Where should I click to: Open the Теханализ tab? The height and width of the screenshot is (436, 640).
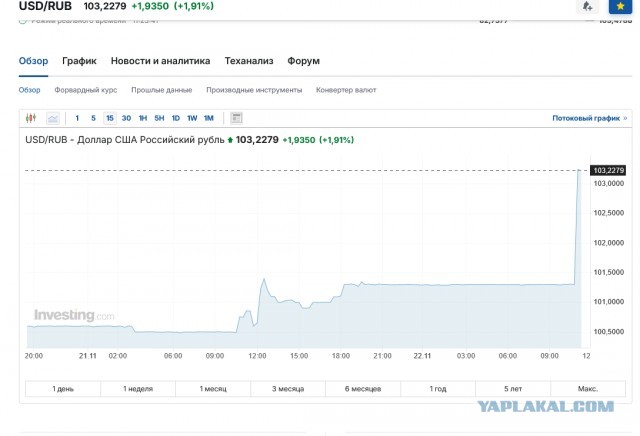tap(249, 61)
